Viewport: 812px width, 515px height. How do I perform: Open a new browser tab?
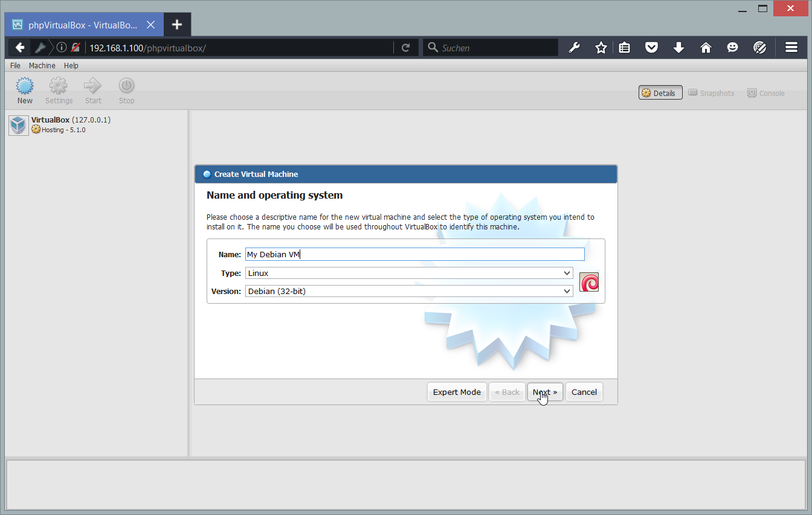pyautogui.click(x=176, y=25)
